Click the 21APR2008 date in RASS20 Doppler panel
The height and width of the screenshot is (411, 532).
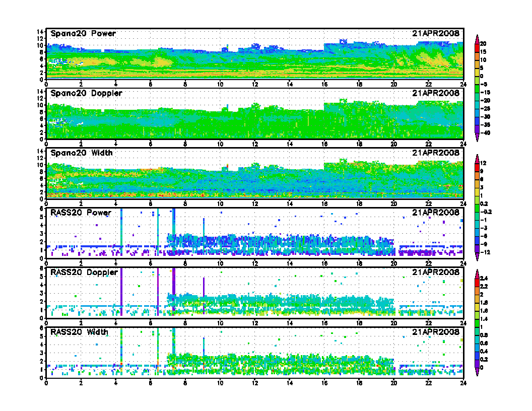[436, 272]
